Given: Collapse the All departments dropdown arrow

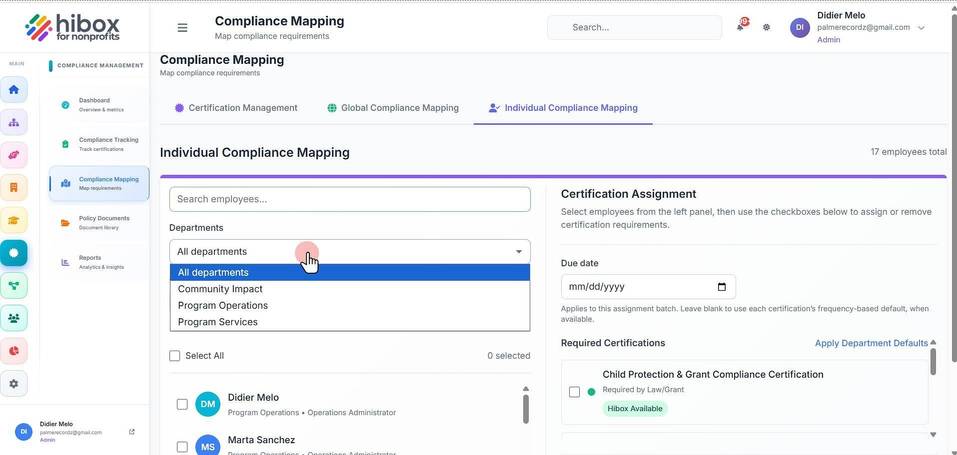Looking at the screenshot, I should [519, 252].
